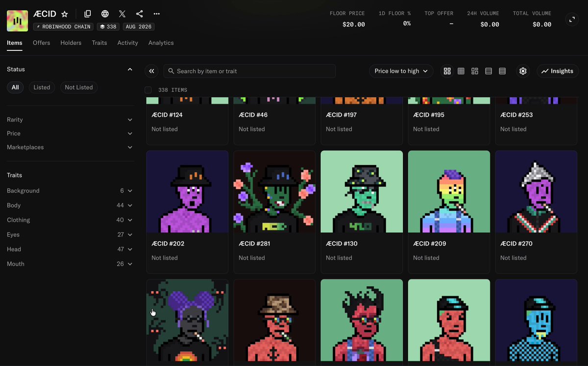Collapse the filter sidebar with double chevron
This screenshot has height=366, width=588.
coord(151,71)
